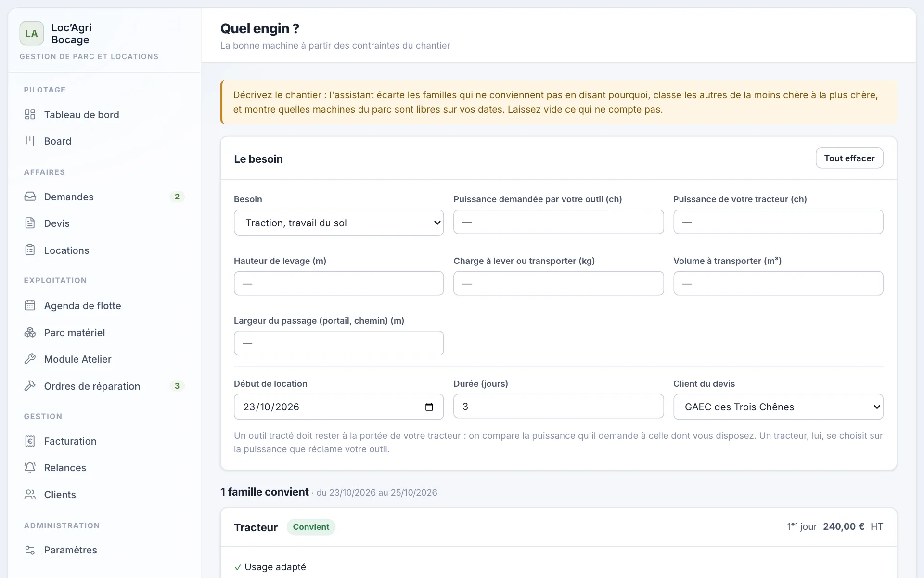Open the Module Atelier wrench icon
Viewport: 924px width, 578px height.
[x=30, y=359]
